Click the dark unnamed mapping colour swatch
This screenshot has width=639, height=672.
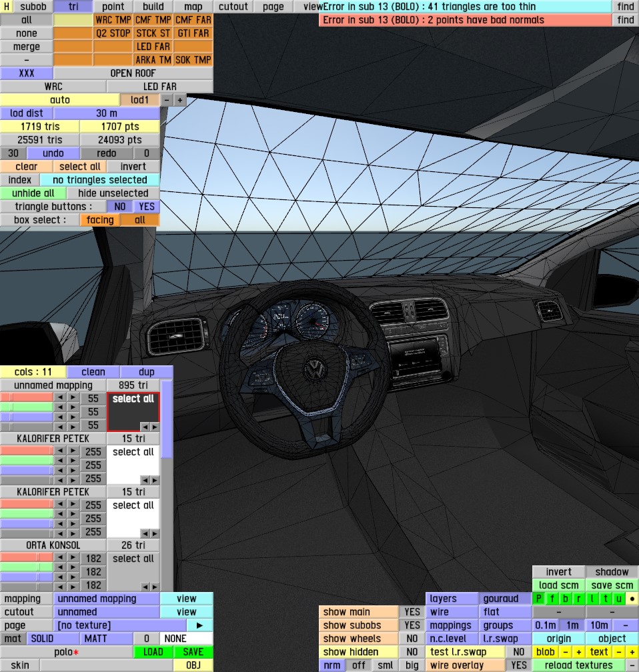(x=133, y=412)
